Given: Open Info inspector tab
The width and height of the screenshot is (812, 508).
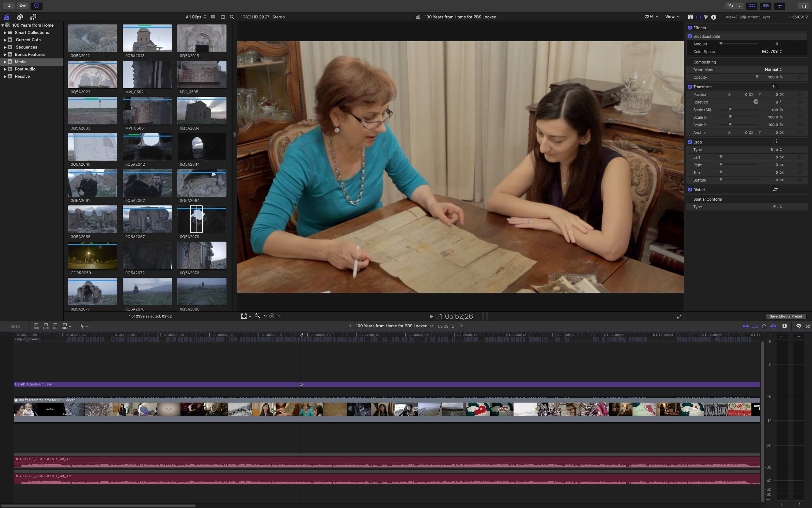Looking at the screenshot, I should [714, 17].
